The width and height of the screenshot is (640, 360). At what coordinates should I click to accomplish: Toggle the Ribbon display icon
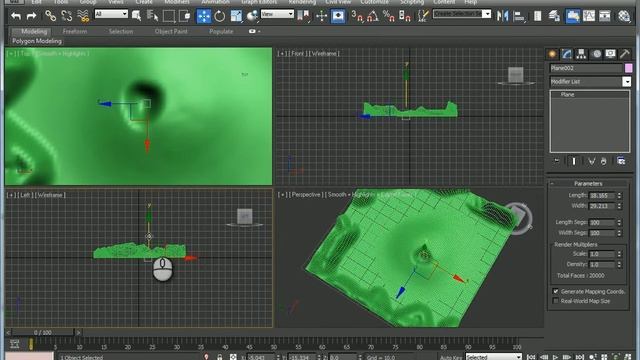click(573, 16)
